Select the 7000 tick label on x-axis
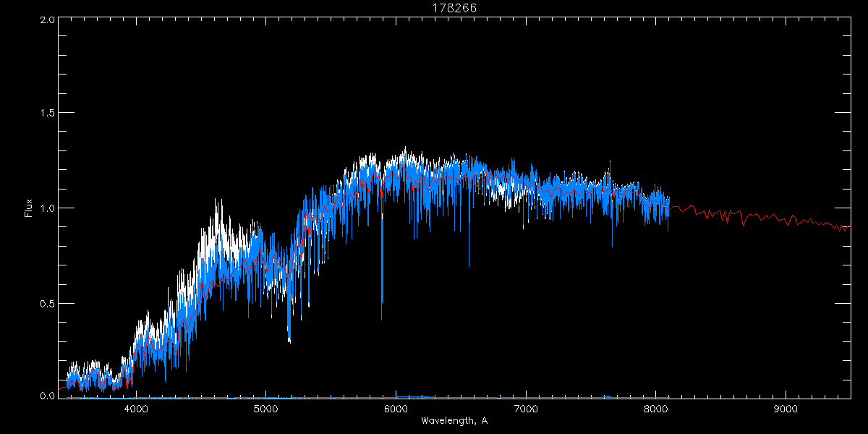 (526, 408)
